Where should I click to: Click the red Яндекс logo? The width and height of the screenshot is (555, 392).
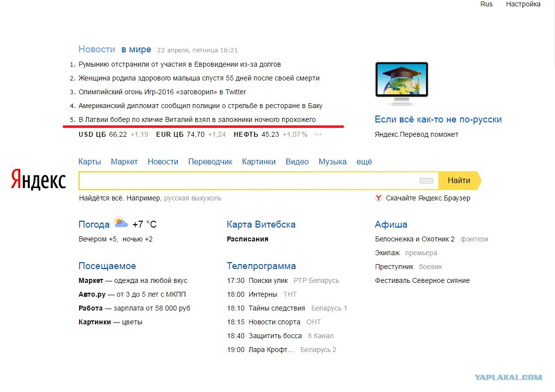click(x=38, y=180)
